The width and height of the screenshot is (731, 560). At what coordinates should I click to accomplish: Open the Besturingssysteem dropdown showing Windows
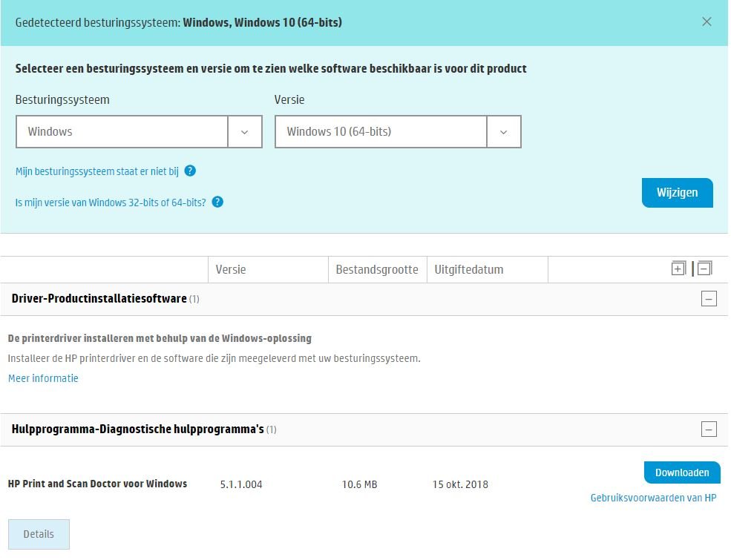tap(139, 132)
